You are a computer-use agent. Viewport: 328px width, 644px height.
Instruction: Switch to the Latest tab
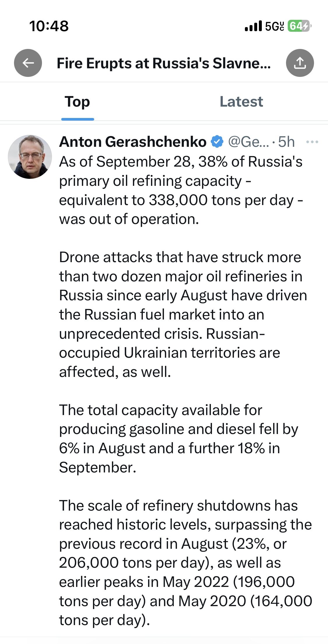241,102
